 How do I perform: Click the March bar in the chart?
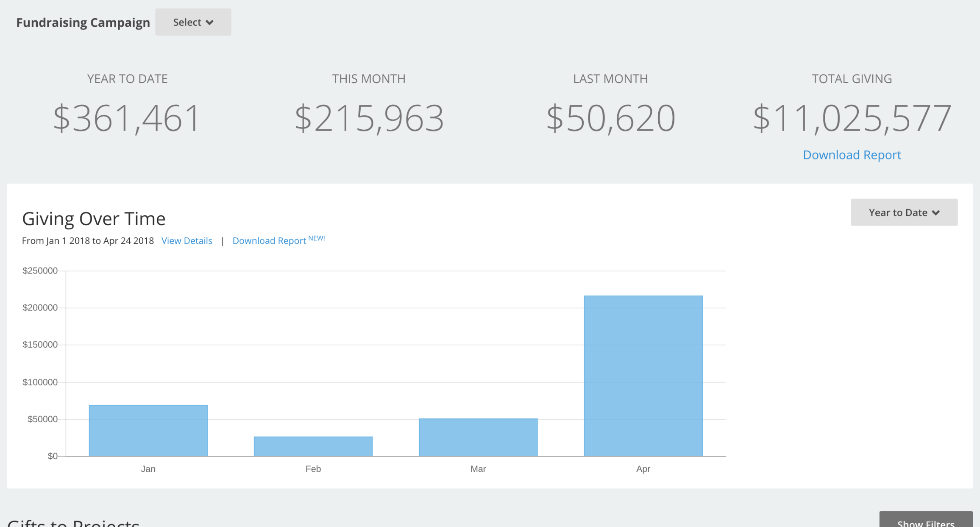(478, 437)
